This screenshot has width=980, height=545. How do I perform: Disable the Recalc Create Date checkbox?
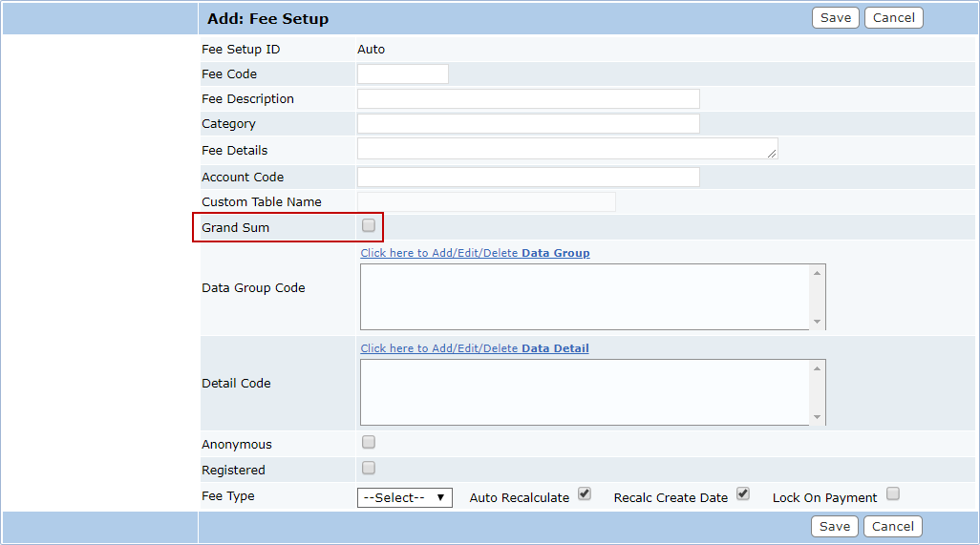(743, 494)
